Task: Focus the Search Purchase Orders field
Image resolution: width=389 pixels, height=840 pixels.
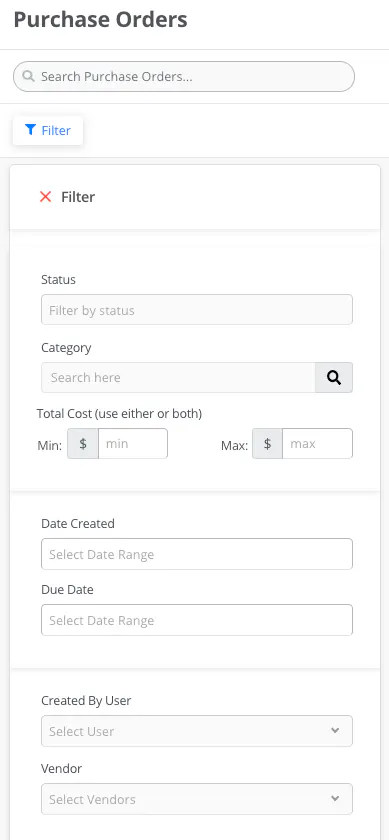Action: click(184, 76)
